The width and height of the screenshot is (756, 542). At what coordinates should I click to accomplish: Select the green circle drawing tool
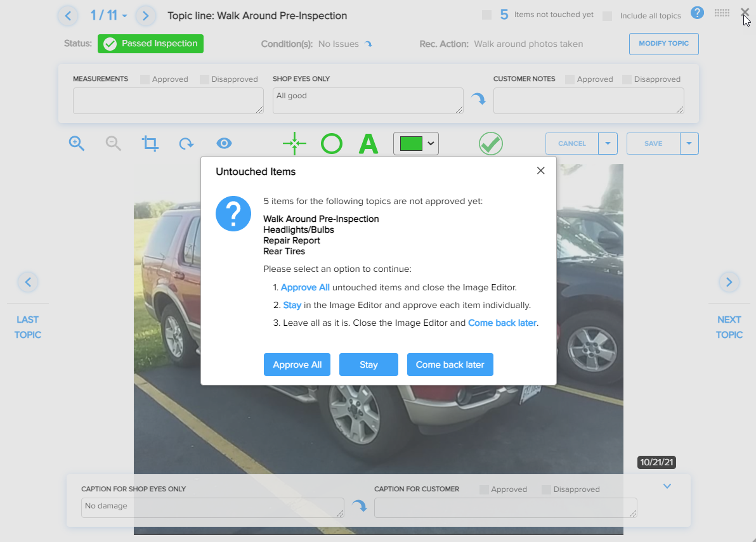click(332, 143)
